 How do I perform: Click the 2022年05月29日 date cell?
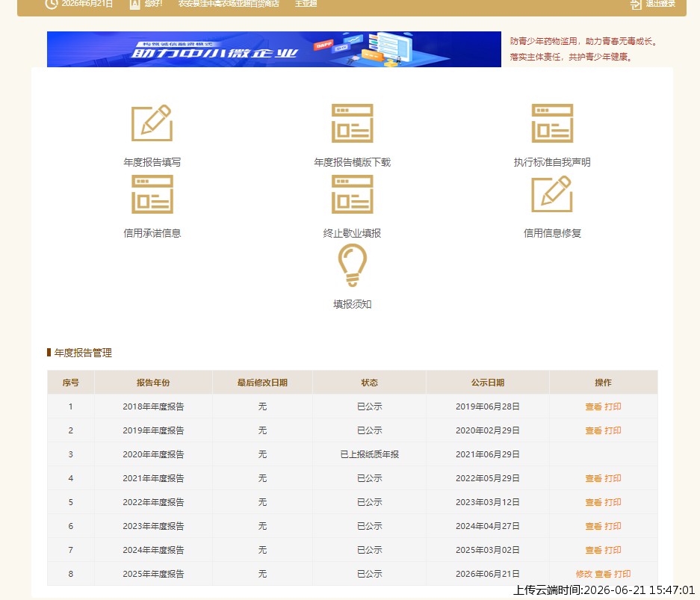tap(488, 478)
